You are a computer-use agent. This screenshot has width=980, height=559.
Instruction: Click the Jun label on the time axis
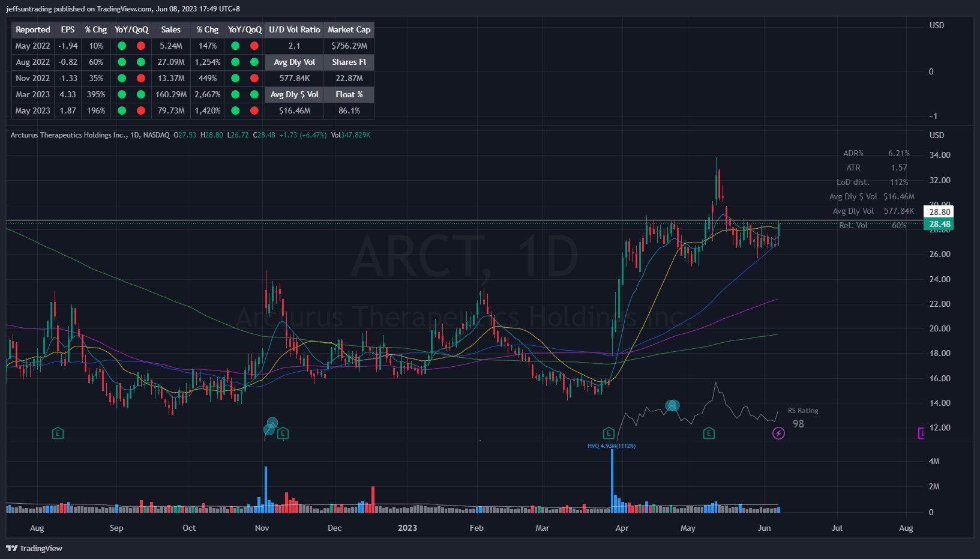pyautogui.click(x=764, y=528)
